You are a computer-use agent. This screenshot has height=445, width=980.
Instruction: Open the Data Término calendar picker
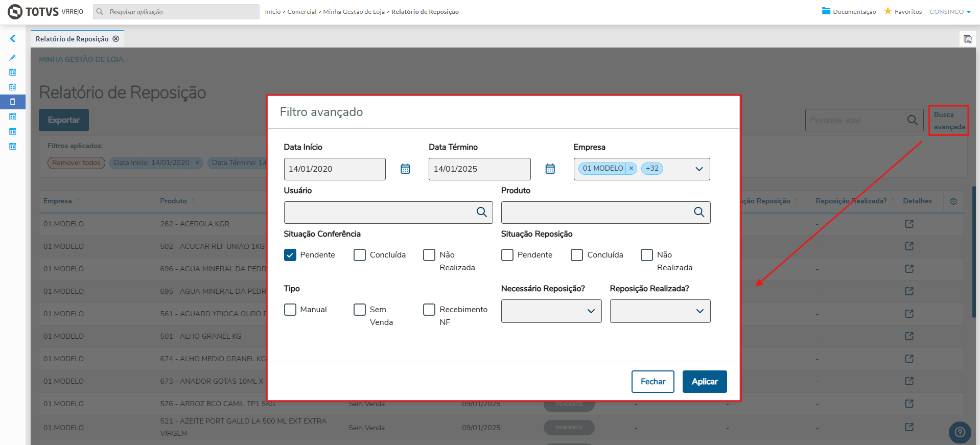tap(550, 169)
